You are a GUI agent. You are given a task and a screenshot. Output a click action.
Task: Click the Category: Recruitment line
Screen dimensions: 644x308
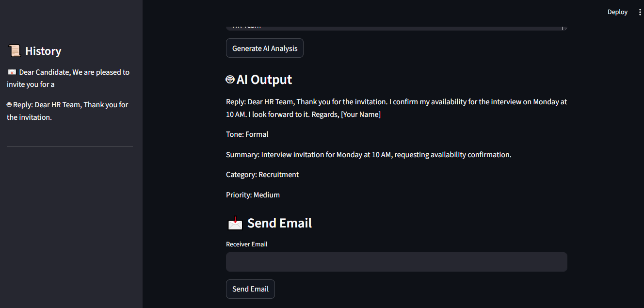pyautogui.click(x=262, y=175)
